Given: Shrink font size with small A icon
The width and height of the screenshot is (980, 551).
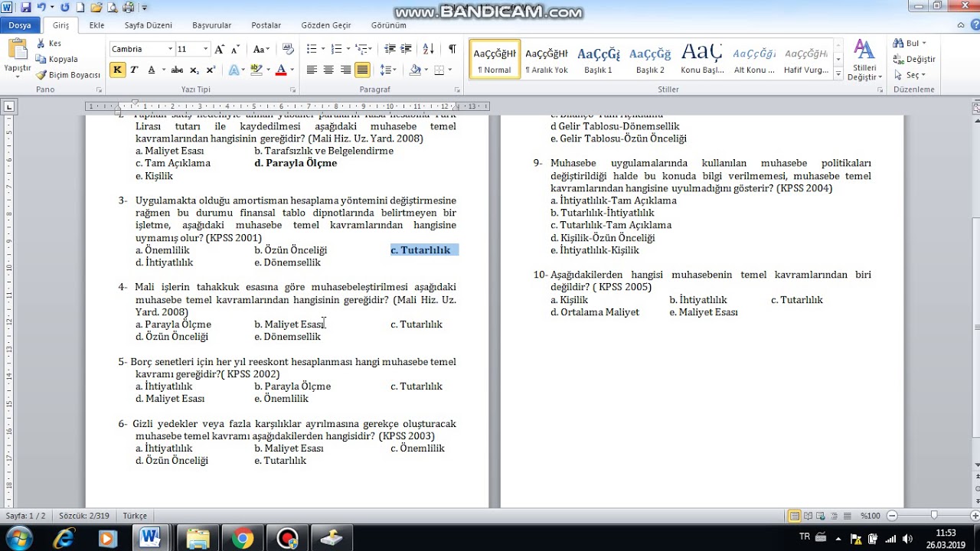Looking at the screenshot, I should [235, 49].
